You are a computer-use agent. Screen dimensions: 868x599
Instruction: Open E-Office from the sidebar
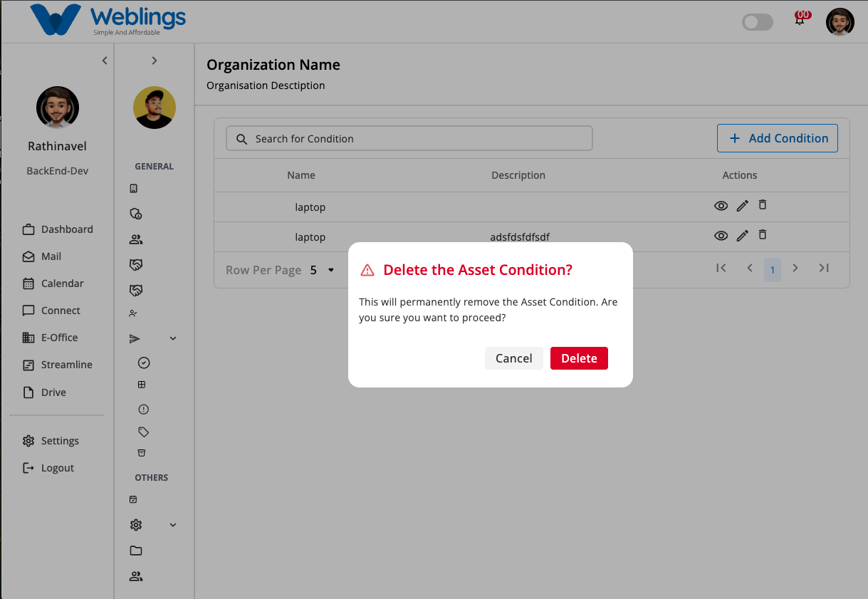51,338
